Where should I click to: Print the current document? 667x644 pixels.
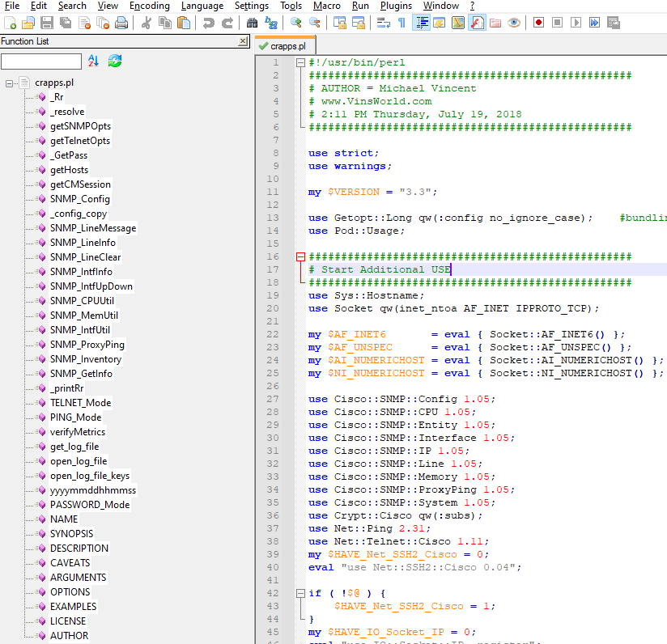(121, 23)
